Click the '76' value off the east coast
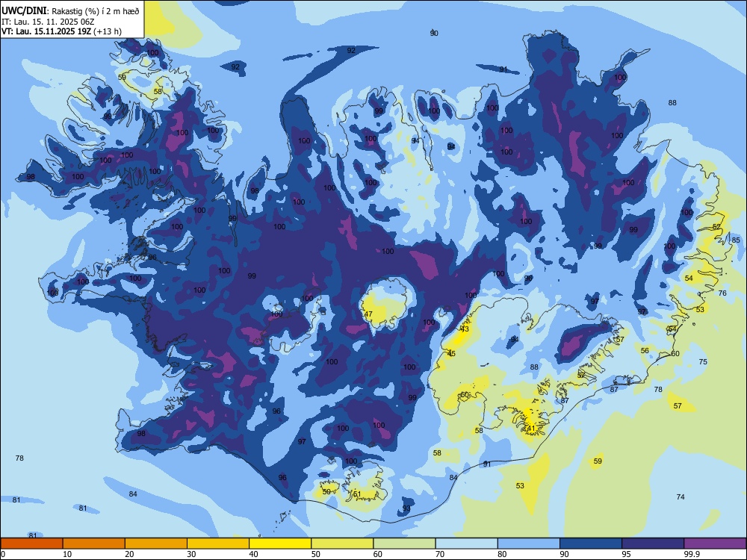 tap(722, 293)
